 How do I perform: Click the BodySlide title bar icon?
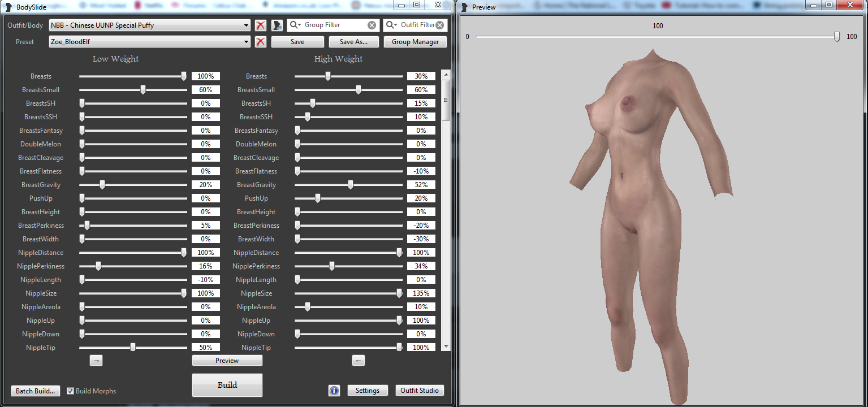[x=8, y=7]
